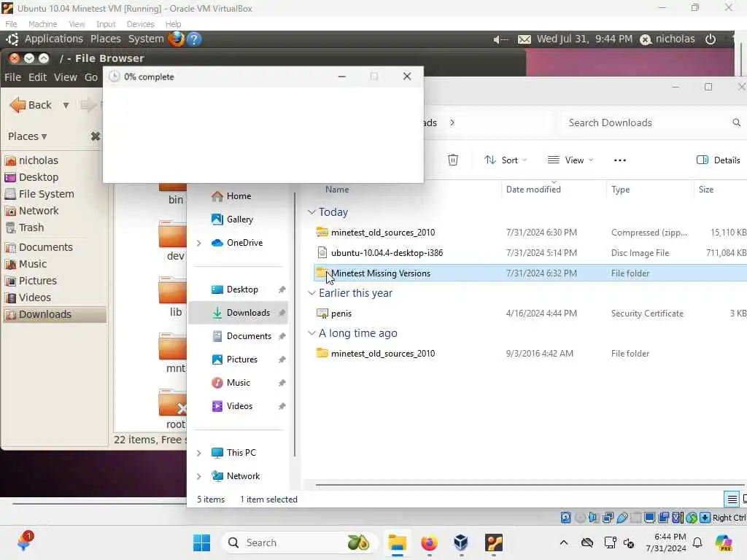This screenshot has width=747, height=560.
Task: Toggle the Details pane
Action: click(718, 160)
